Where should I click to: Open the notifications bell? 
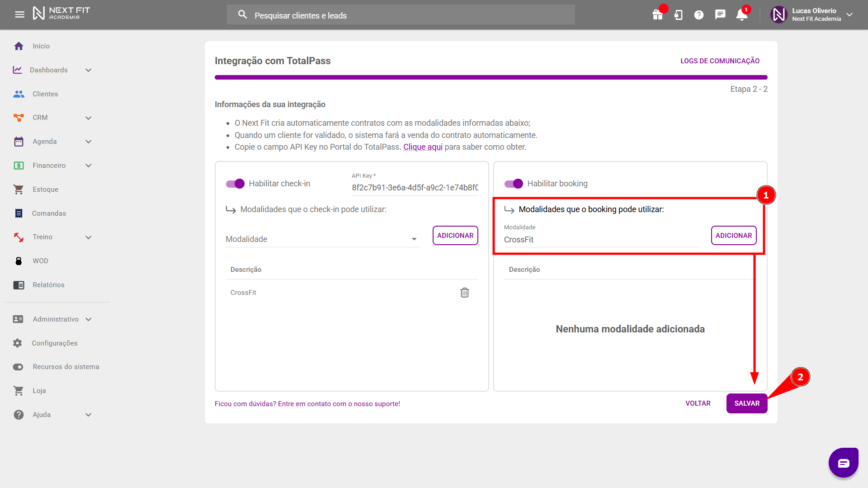tap(741, 15)
